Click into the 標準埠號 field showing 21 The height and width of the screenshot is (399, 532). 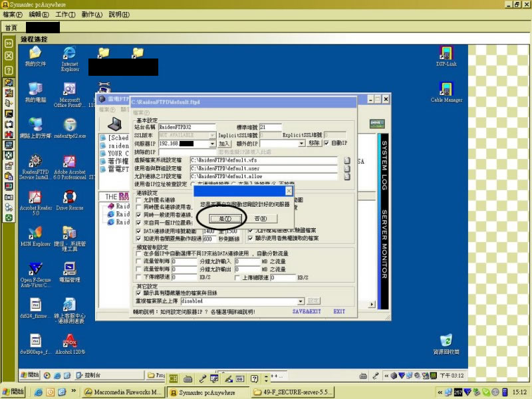click(271, 127)
